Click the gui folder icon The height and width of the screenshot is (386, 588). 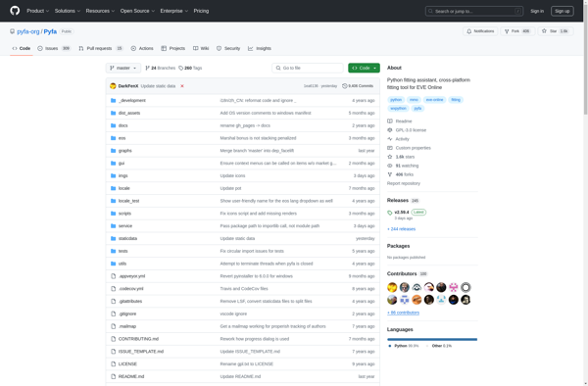(114, 164)
